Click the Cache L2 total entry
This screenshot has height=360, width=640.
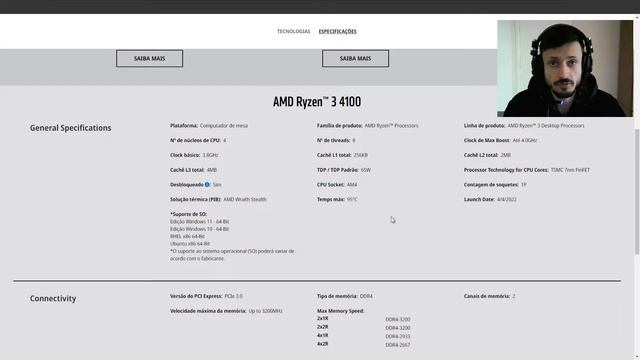[487, 155]
